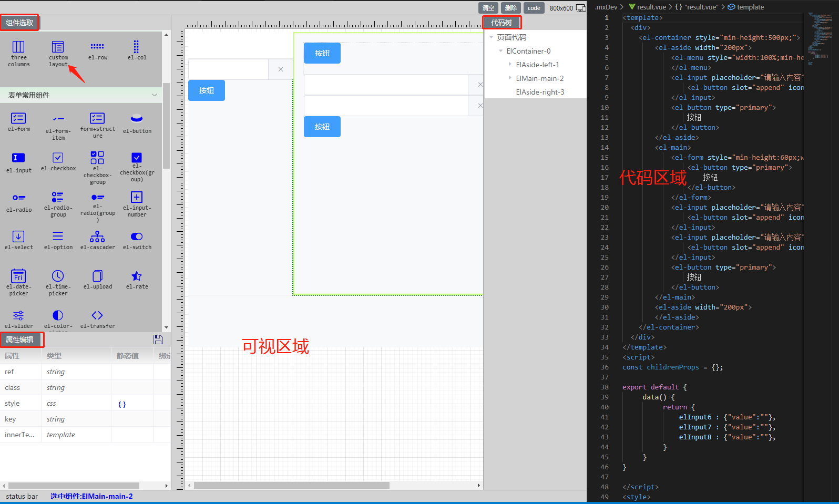Click the component panel scroll-down arrow

[x=166, y=327]
